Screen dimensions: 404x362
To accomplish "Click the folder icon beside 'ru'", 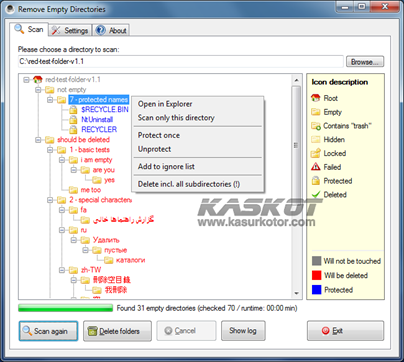I will point(73,230).
